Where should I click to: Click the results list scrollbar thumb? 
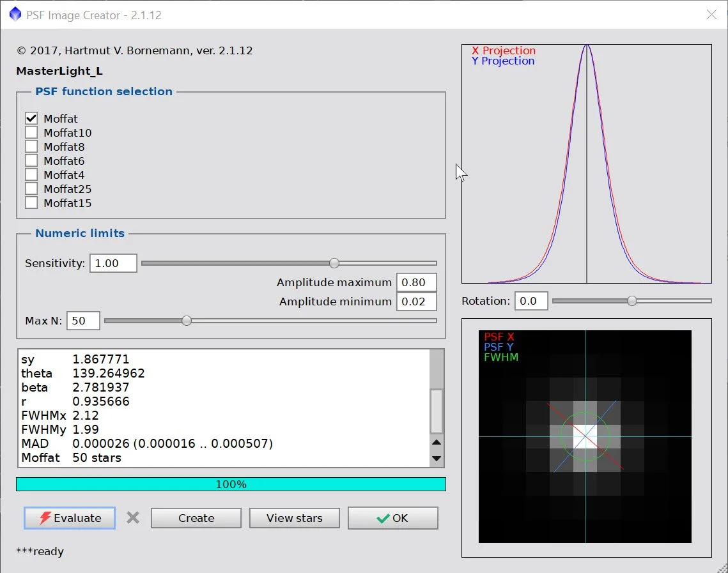(437, 411)
